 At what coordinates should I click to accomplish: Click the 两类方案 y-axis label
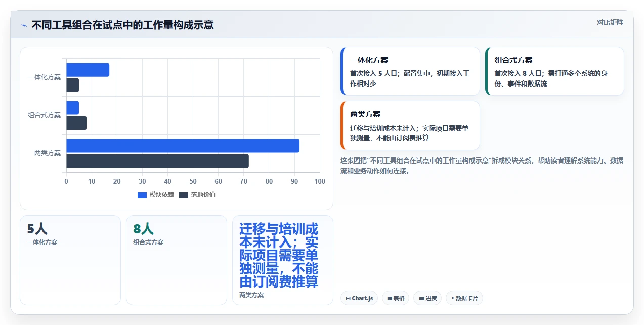pyautogui.click(x=48, y=153)
